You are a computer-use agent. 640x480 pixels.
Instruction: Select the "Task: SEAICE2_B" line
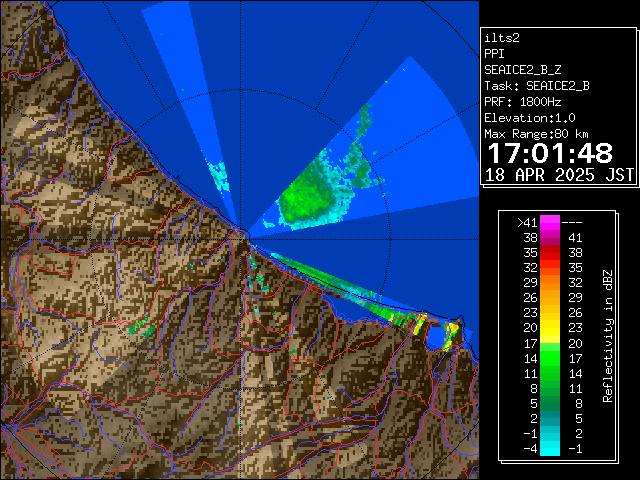pos(537,86)
